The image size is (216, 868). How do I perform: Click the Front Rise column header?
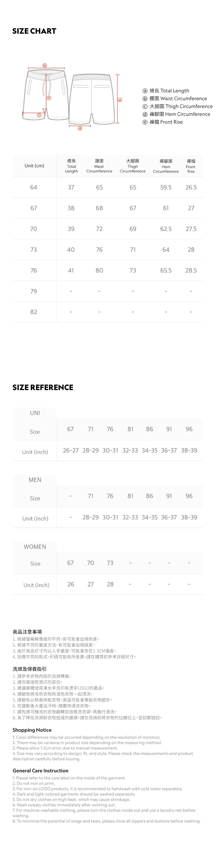pyautogui.click(x=191, y=166)
